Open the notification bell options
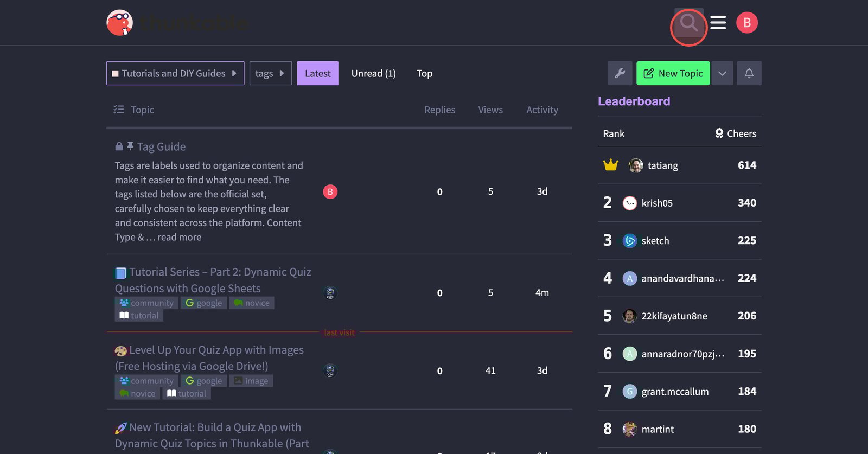The width and height of the screenshot is (868, 454). pos(749,73)
